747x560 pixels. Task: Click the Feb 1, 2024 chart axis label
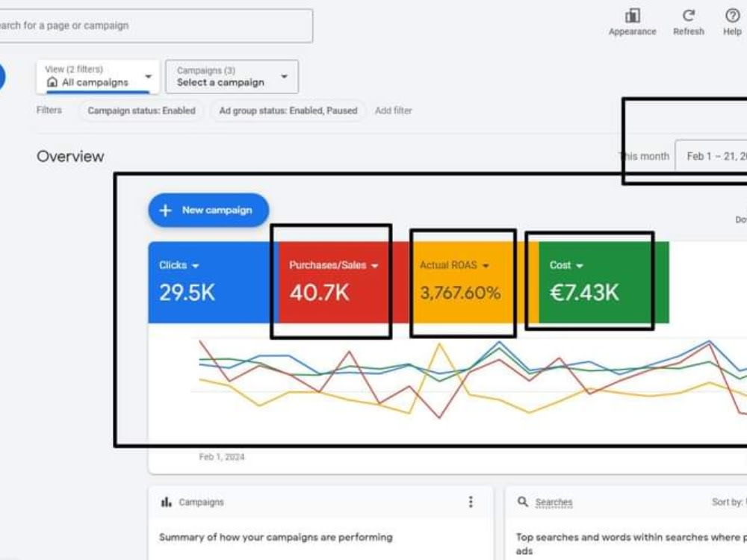tap(222, 457)
